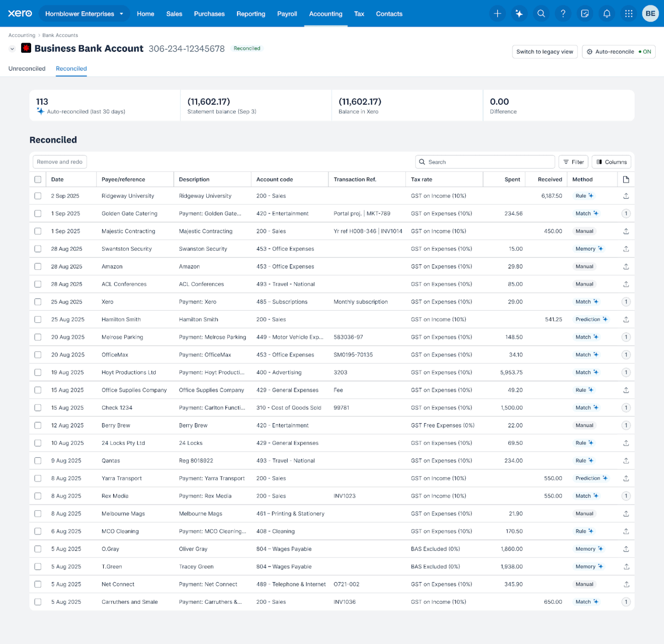This screenshot has height=644, width=664.
Task: Open notifications via the bell icon
Action: (607, 13)
